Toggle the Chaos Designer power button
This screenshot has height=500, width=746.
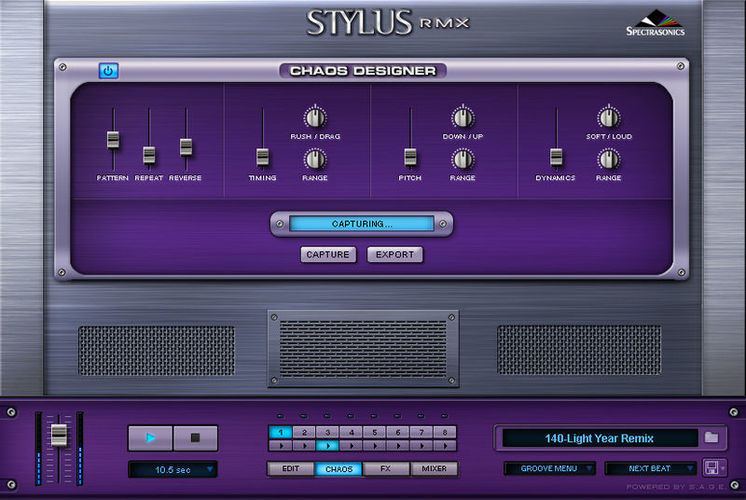tap(108, 71)
